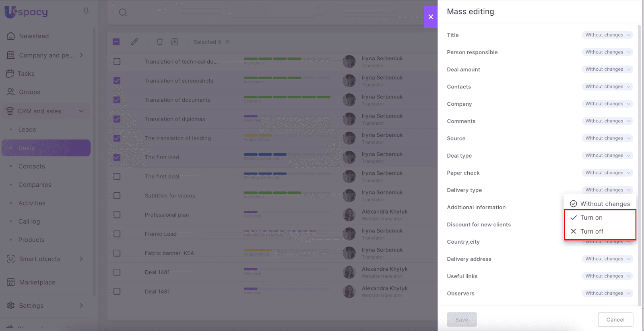Clear selection with X next to Selected 5
The image size is (644, 331).
[x=227, y=42]
